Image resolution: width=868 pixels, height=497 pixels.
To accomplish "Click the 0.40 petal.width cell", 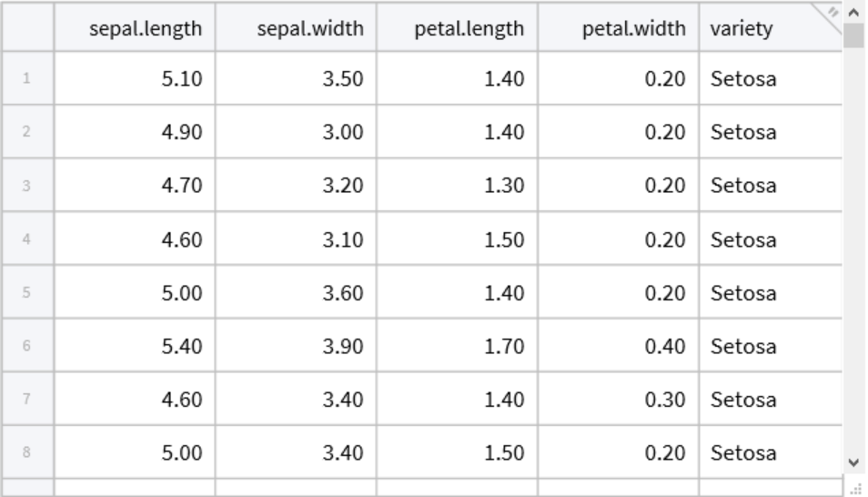I will [x=619, y=345].
